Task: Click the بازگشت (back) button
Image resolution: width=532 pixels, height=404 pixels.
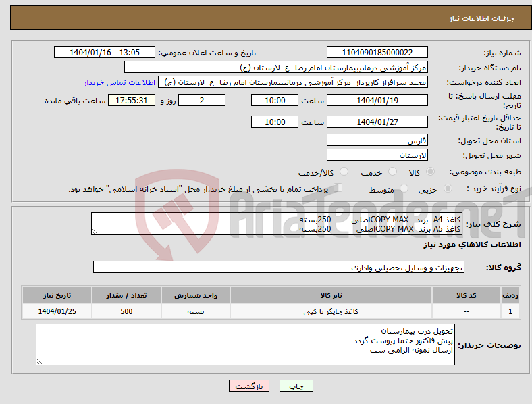Action: coord(249,386)
